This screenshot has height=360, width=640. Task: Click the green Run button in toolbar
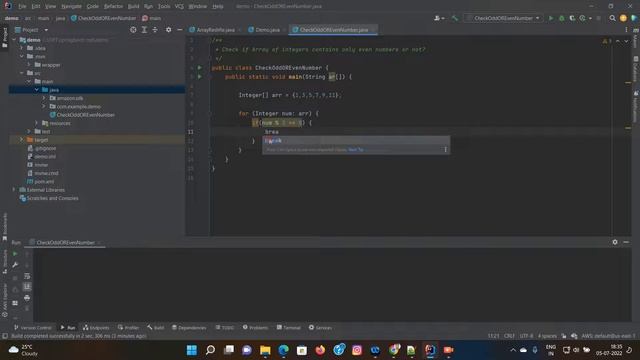(x=551, y=18)
